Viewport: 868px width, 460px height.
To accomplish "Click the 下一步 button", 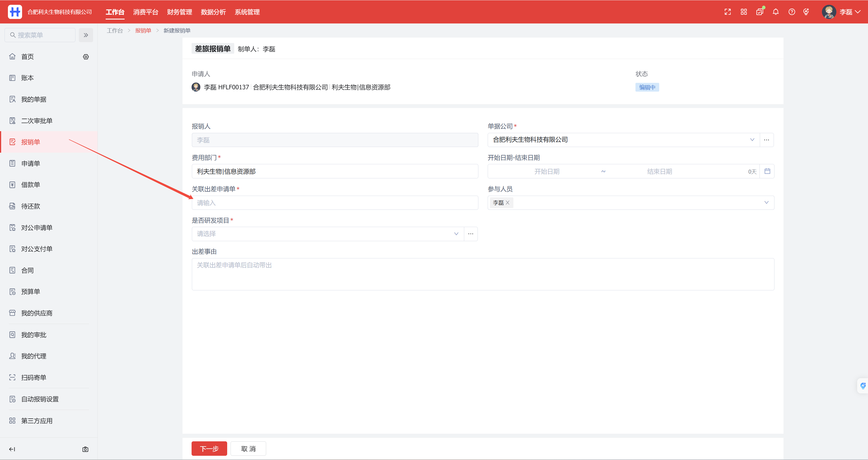I will (209, 449).
